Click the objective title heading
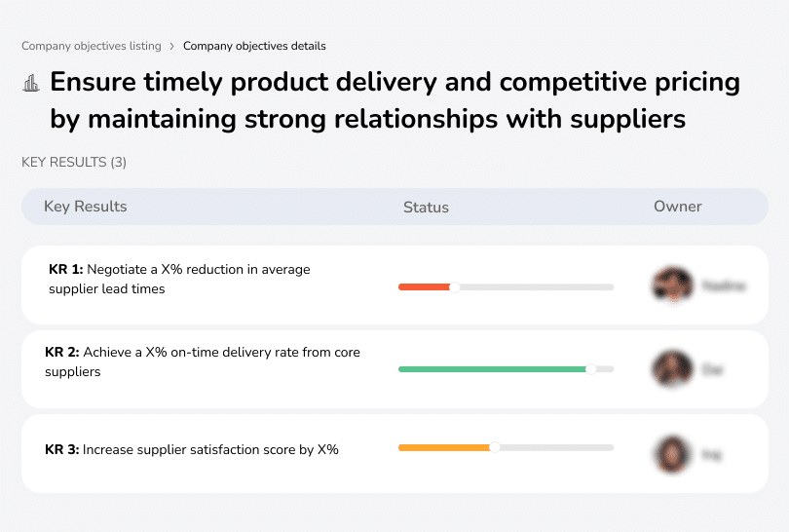Viewport: 789px width, 532px height. [394, 100]
